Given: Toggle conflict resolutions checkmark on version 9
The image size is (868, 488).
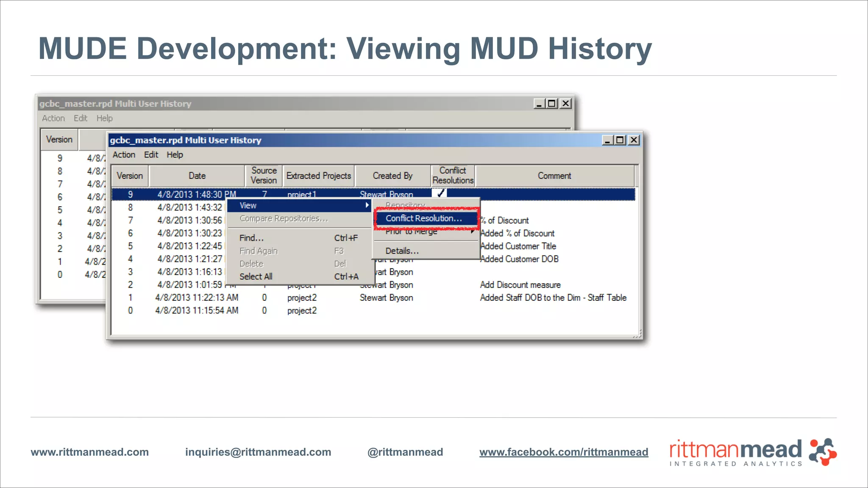Looking at the screenshot, I should (441, 194).
